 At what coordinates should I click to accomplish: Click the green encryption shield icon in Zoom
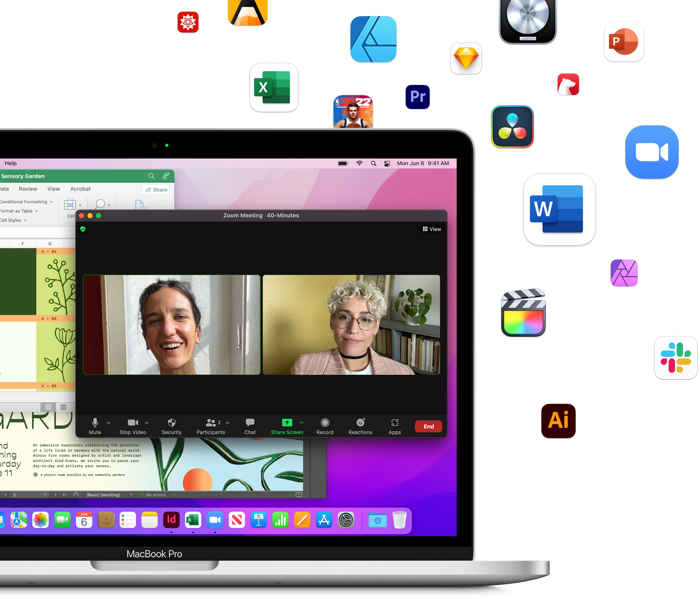click(83, 229)
